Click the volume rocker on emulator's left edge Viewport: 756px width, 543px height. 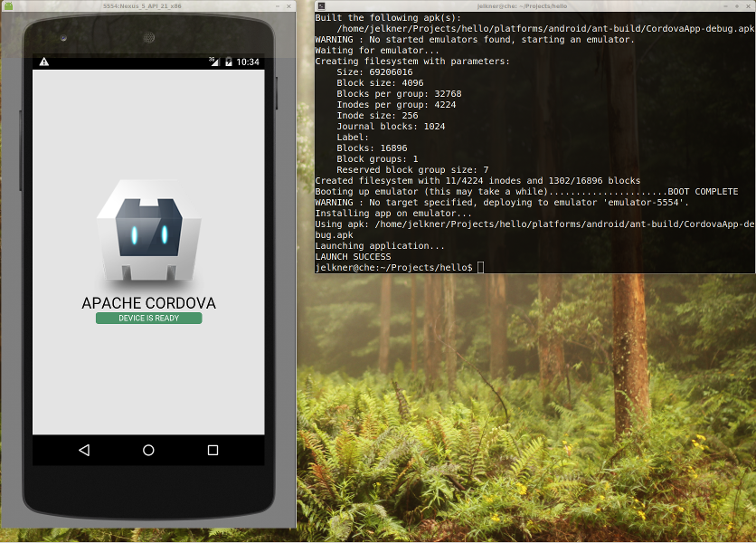coord(21,150)
